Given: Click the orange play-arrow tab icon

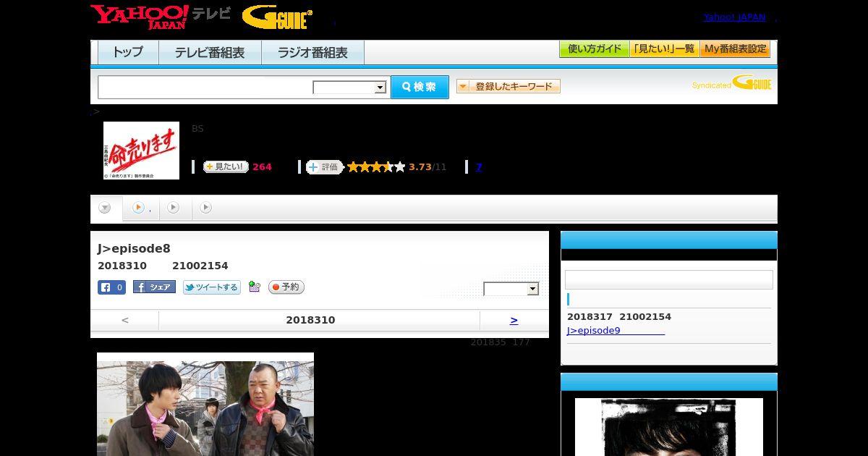Looking at the screenshot, I should pyautogui.click(x=138, y=208).
